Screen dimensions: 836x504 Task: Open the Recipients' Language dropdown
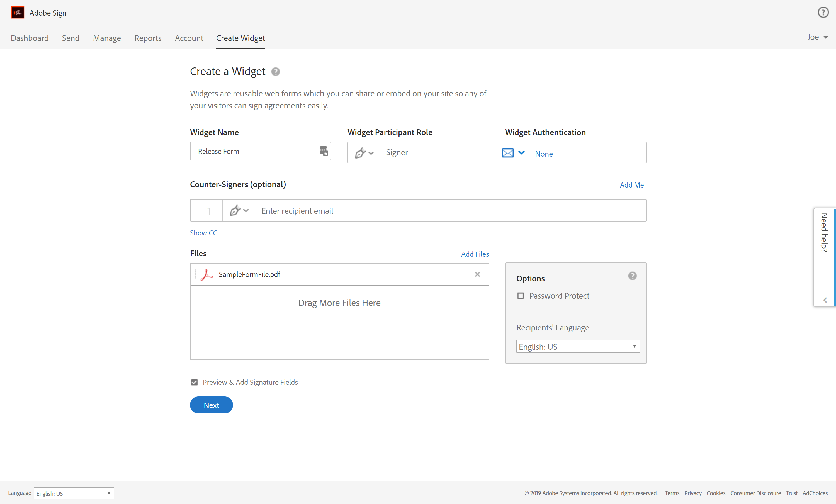tap(578, 347)
